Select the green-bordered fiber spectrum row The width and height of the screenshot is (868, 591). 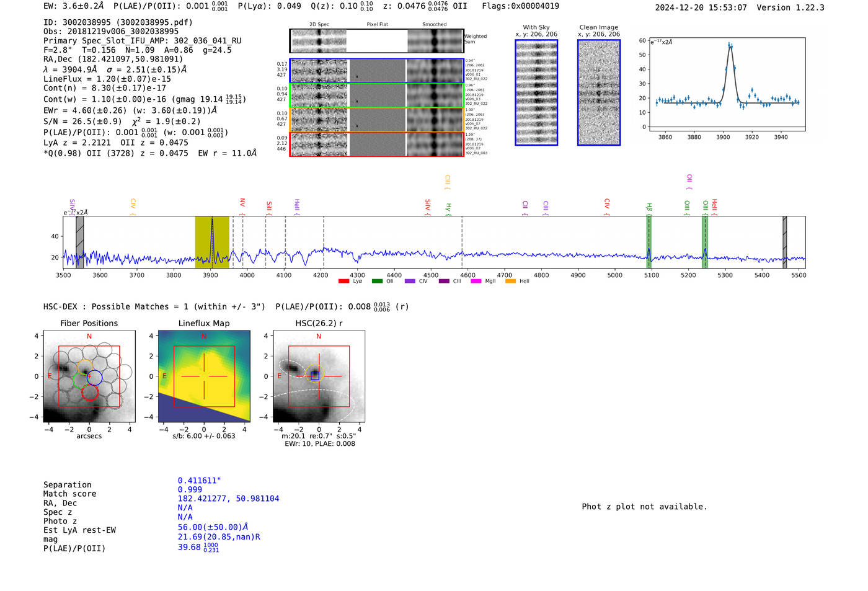point(376,96)
